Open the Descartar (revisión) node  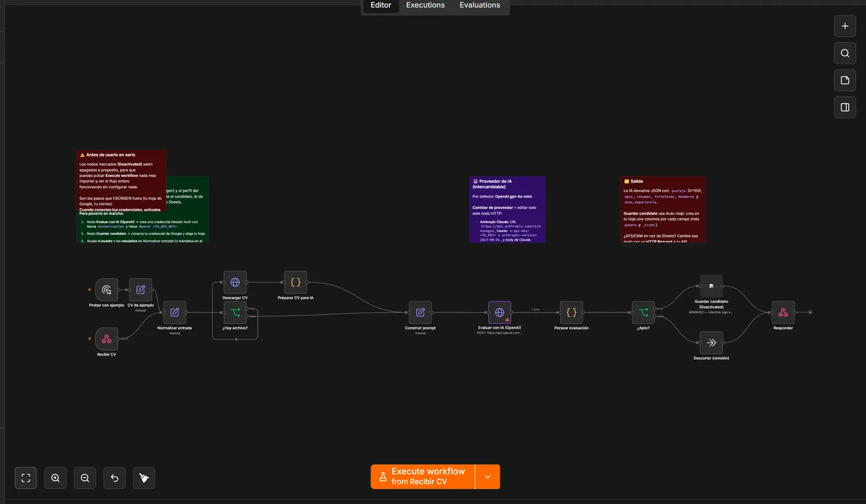click(711, 343)
